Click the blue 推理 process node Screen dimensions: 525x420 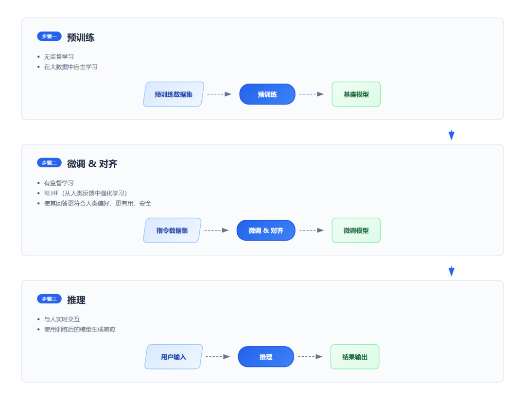[266, 357]
